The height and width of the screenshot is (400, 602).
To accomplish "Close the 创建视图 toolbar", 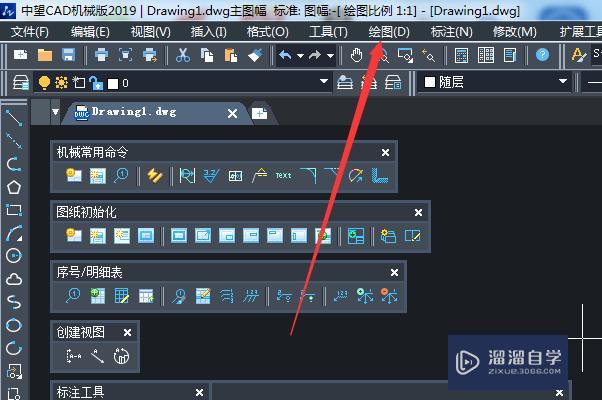I will coord(127,332).
